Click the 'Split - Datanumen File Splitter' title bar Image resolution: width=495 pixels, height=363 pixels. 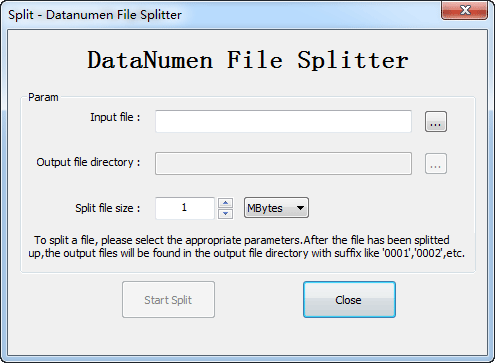(95, 15)
